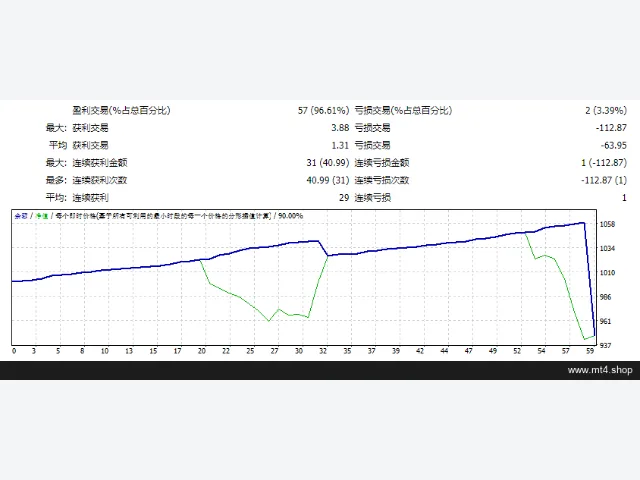Click the '90.00%' modelling quality value
This screenshot has width=640, height=480.
pyautogui.click(x=291, y=216)
